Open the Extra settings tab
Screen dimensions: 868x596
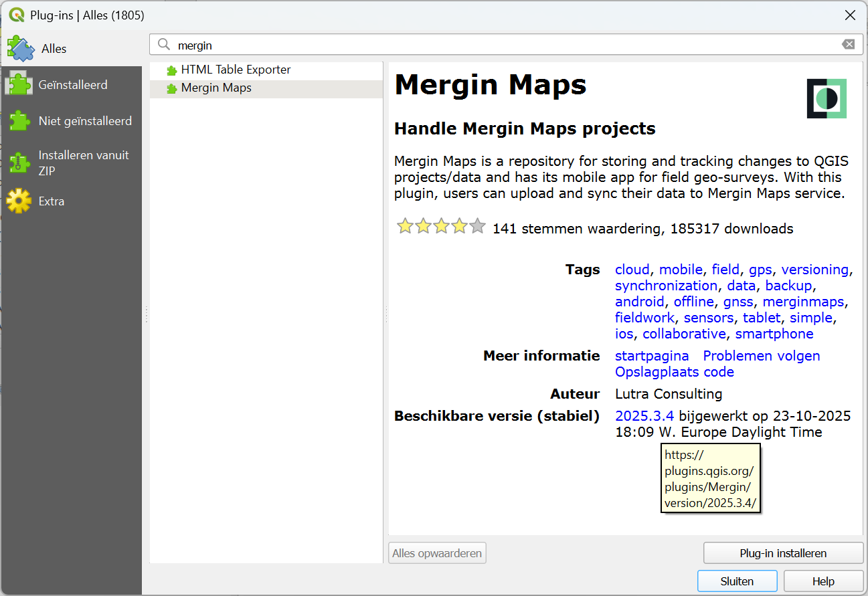click(51, 201)
